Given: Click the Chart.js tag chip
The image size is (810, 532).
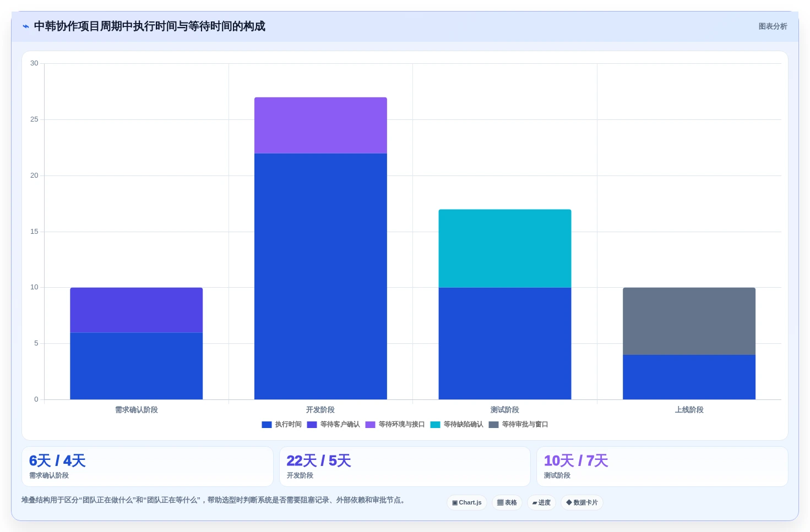Looking at the screenshot, I should 466,502.
